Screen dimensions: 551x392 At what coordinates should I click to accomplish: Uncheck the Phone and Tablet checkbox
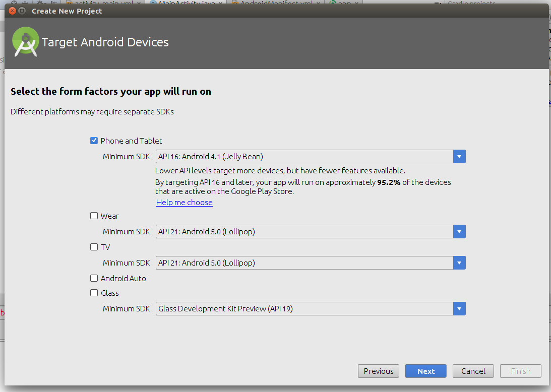click(x=94, y=141)
